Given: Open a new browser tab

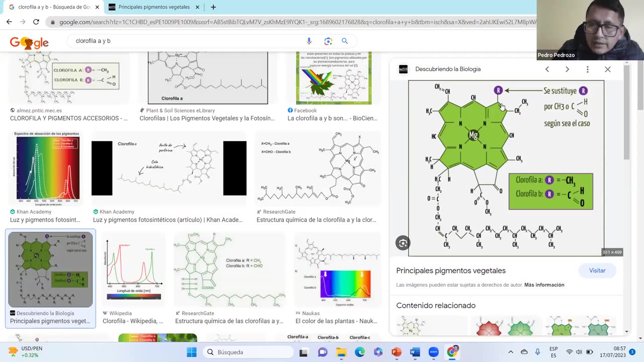Looking at the screenshot, I should tap(213, 7).
